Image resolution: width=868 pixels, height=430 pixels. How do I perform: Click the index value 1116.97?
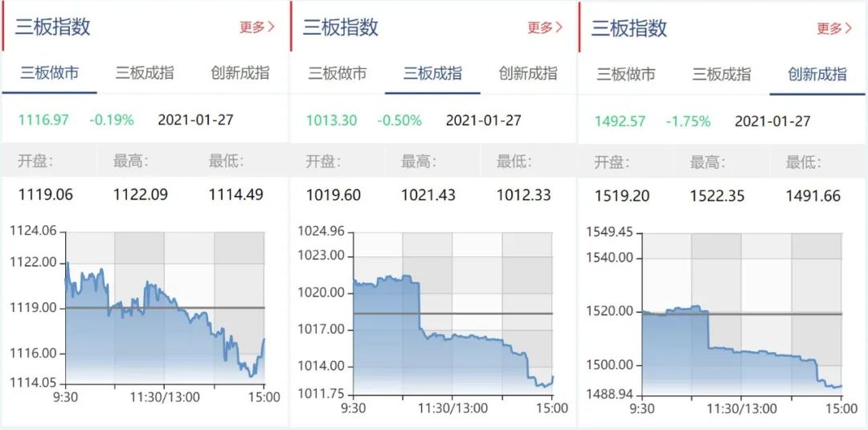pyautogui.click(x=43, y=120)
